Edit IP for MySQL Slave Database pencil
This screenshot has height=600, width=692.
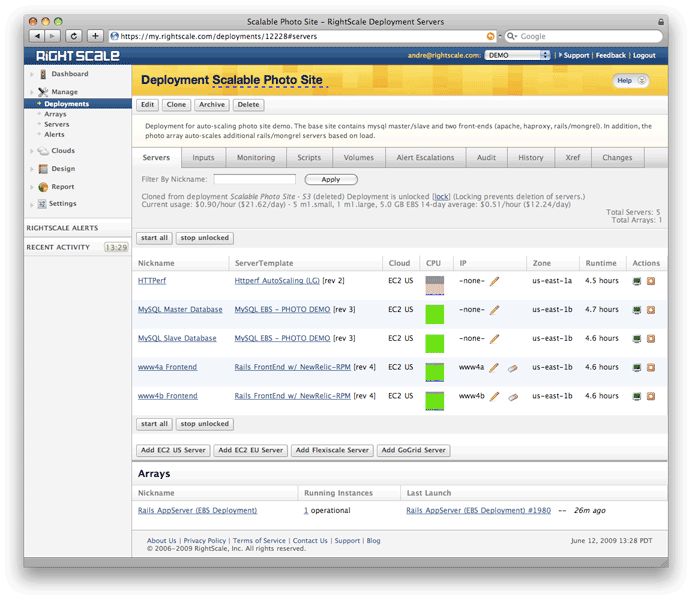click(495, 339)
